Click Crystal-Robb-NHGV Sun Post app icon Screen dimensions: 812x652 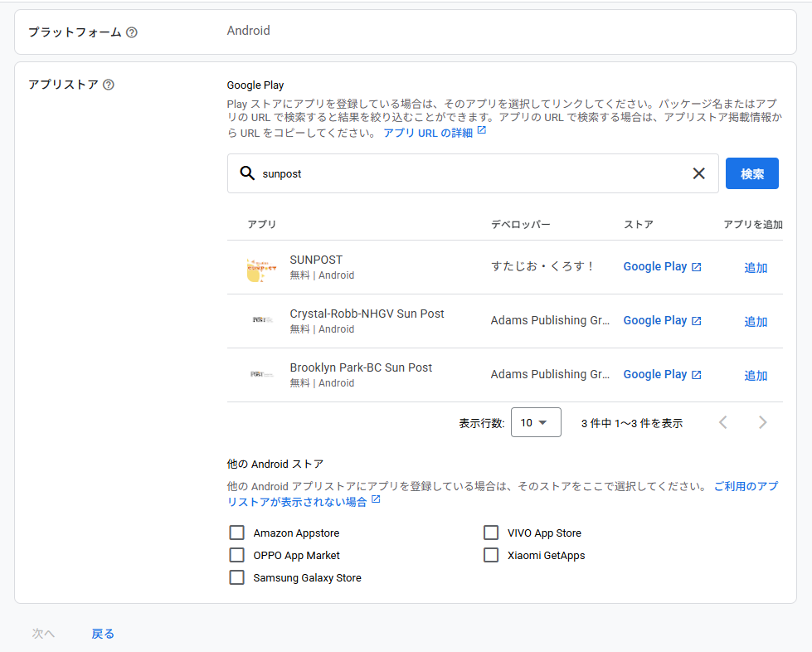click(262, 321)
